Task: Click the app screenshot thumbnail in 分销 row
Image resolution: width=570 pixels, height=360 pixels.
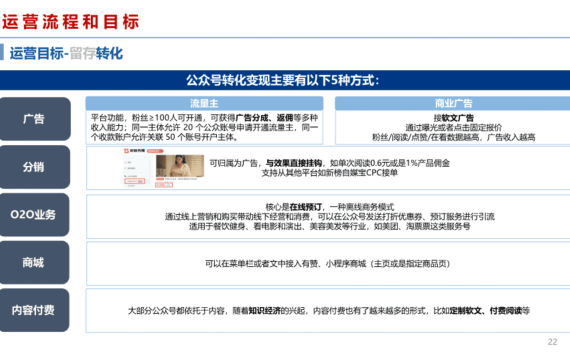Action: click(x=164, y=167)
